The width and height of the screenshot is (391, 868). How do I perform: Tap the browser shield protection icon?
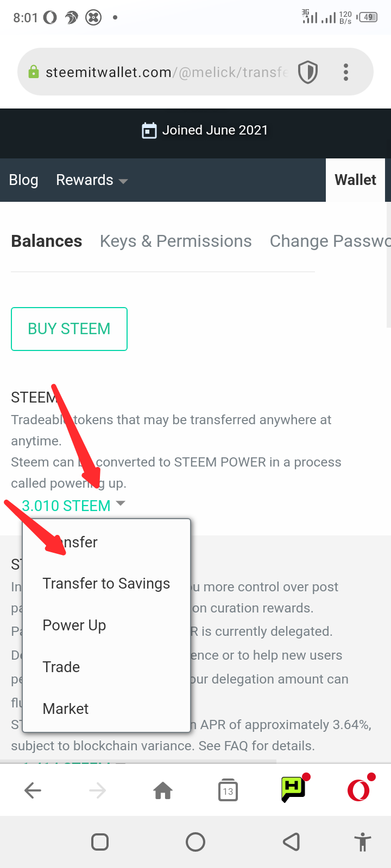point(308,72)
